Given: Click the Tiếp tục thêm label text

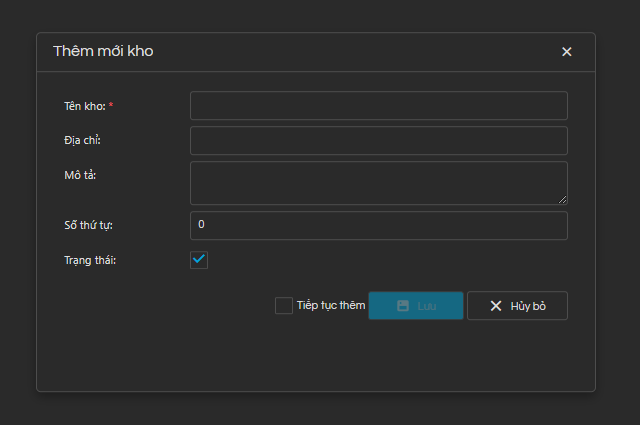Looking at the screenshot, I should point(331,305).
